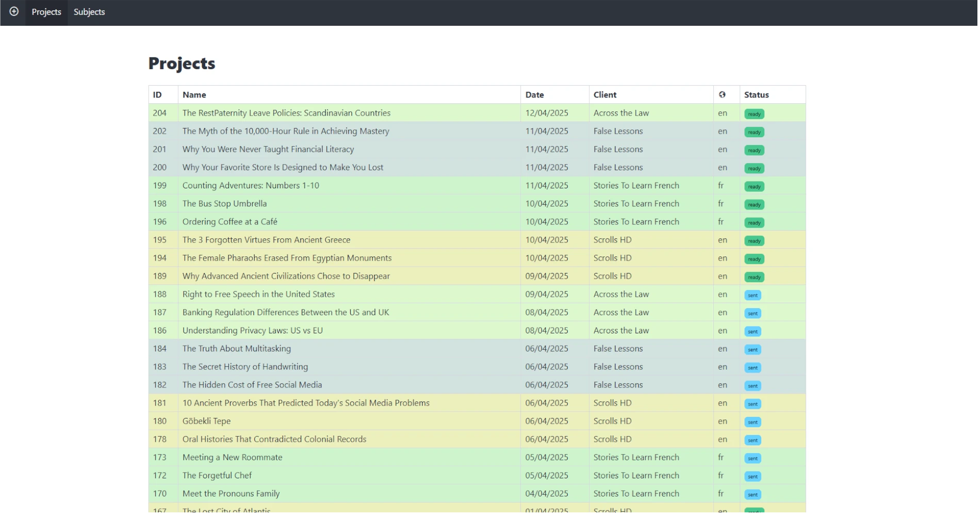The height and width of the screenshot is (516, 980).
Task: Click the Name column header
Action: coord(194,95)
